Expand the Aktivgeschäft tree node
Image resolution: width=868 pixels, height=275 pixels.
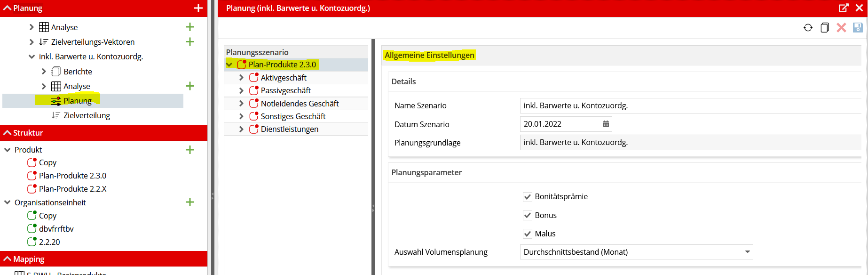[241, 78]
